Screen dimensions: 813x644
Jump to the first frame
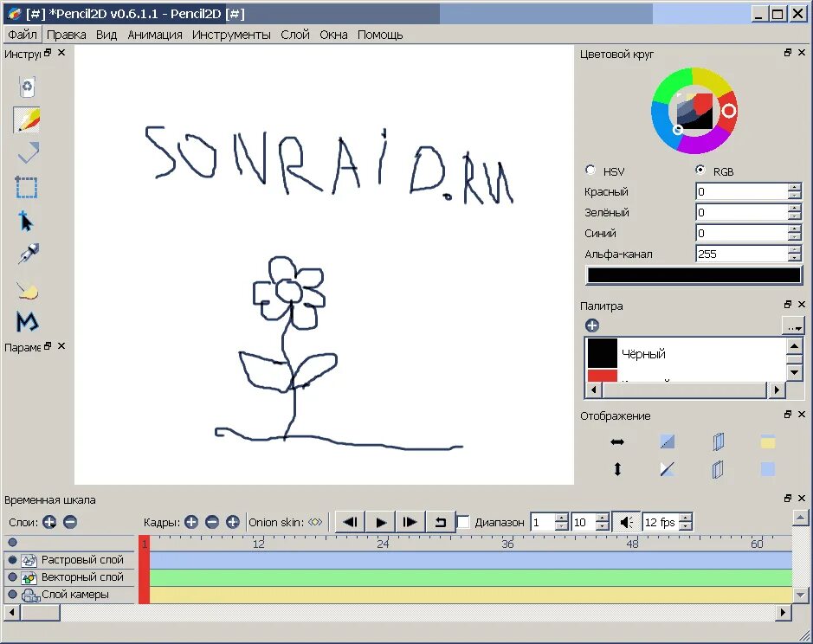pos(351,522)
